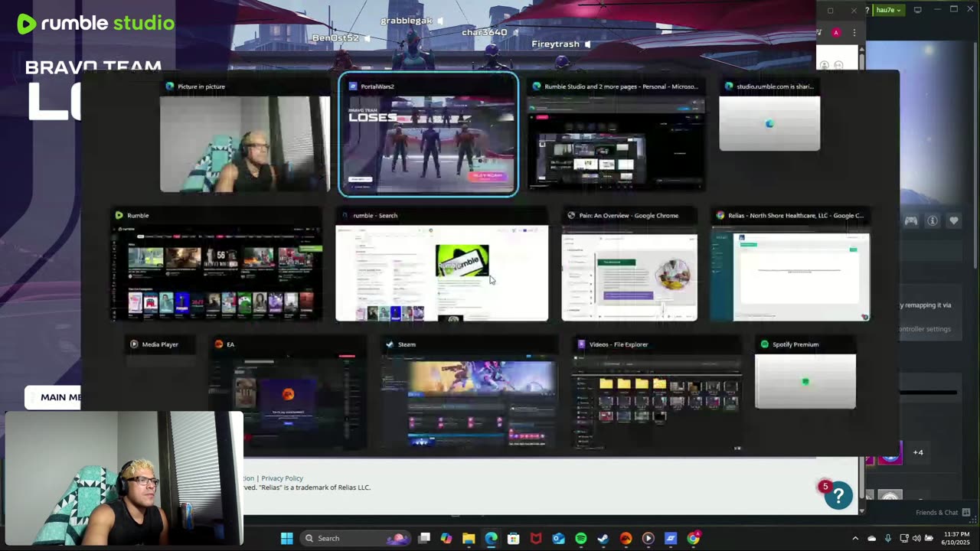
Task: Open Microsoft Edge from the taskbar
Action: click(491, 538)
